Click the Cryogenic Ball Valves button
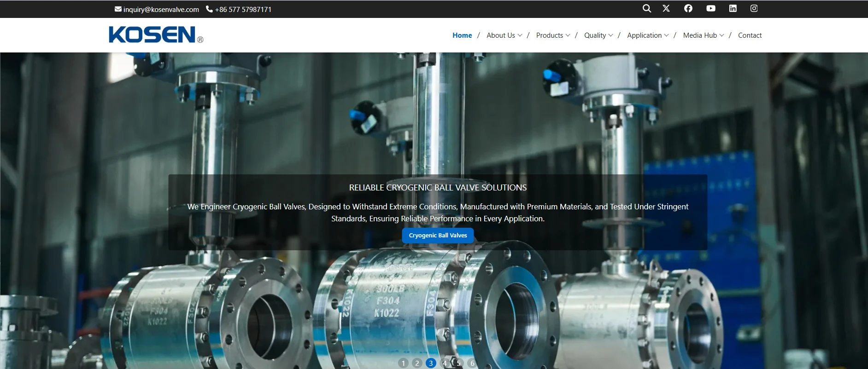Screen dimensions: 868x369 pos(438,236)
